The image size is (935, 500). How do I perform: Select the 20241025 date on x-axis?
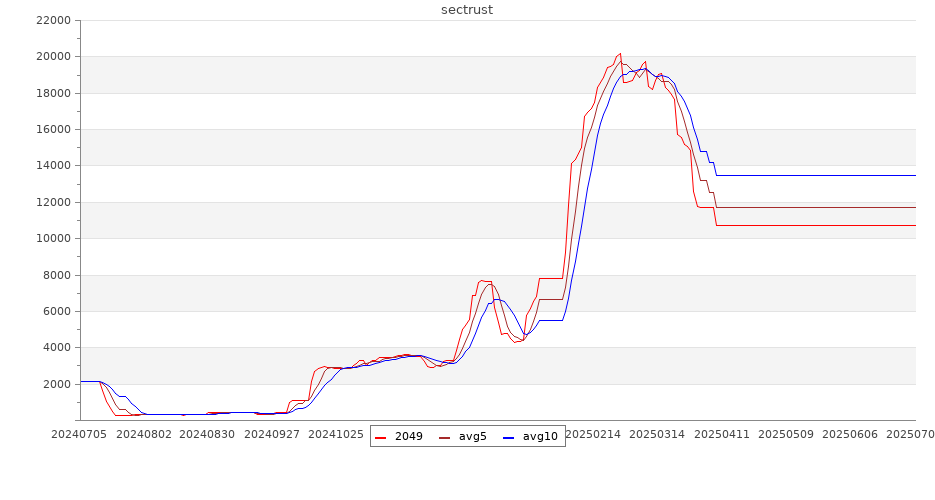tap(336, 435)
